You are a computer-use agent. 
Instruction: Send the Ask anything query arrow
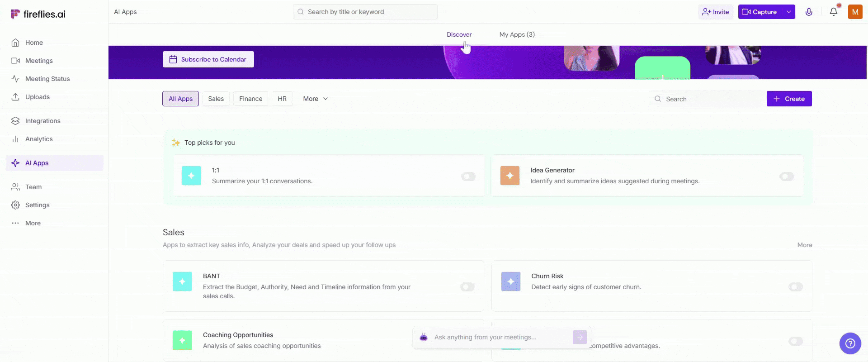[580, 337]
